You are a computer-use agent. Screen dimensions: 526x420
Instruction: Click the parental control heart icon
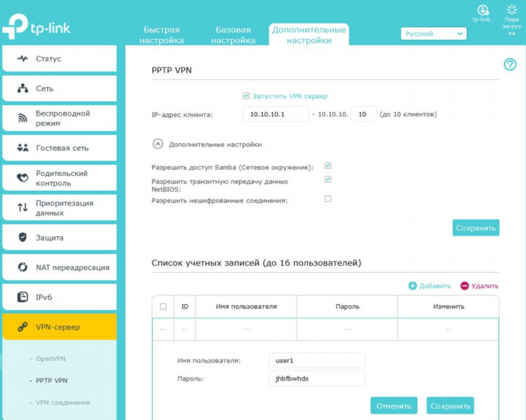click(22, 178)
